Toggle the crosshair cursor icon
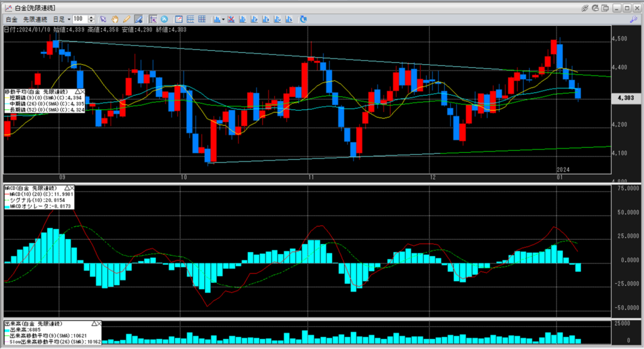This screenshot has width=644, height=349. (x=153, y=19)
